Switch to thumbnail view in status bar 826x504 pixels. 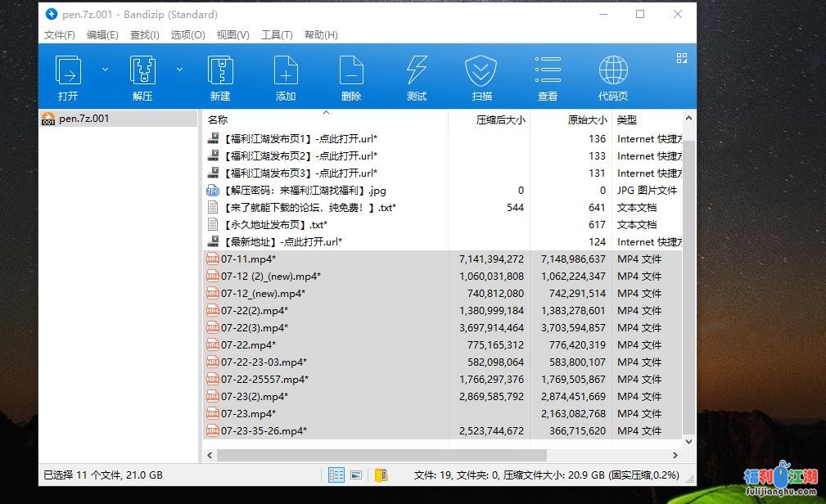click(x=356, y=475)
